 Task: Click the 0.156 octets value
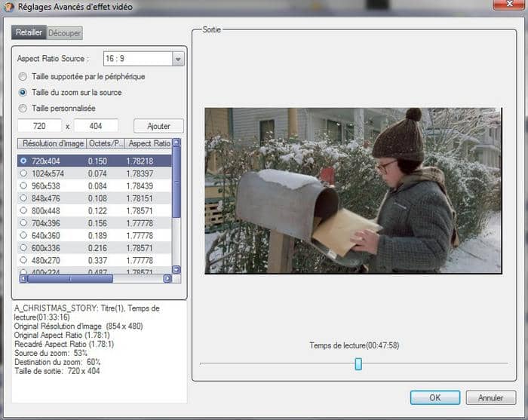97,223
